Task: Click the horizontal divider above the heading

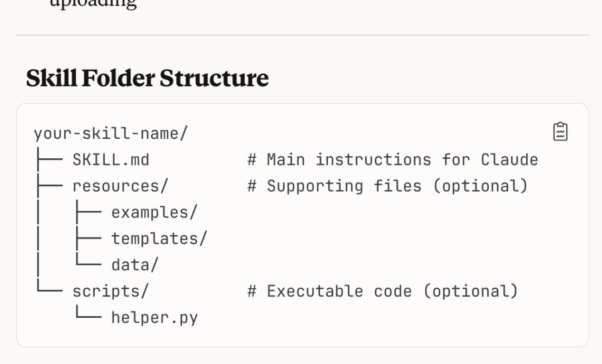Action: [302, 35]
